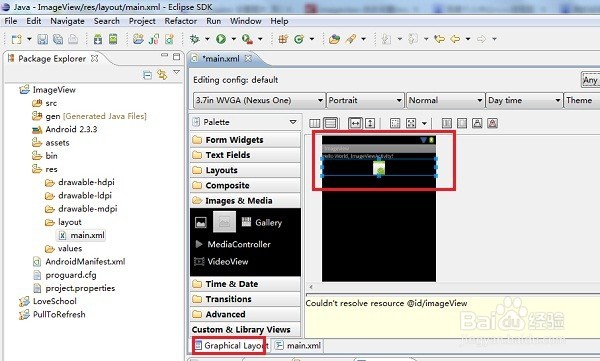
Task: Select the drawable-hdpi folder
Action: pyautogui.click(x=80, y=183)
